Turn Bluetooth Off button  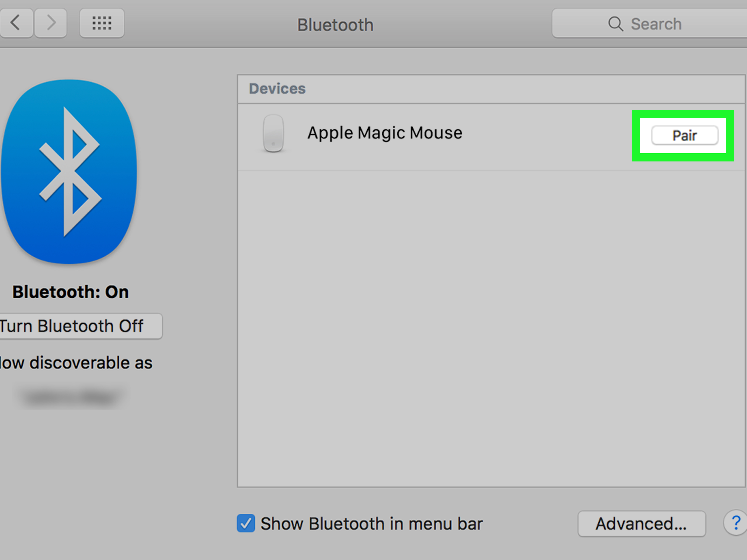tap(81, 326)
